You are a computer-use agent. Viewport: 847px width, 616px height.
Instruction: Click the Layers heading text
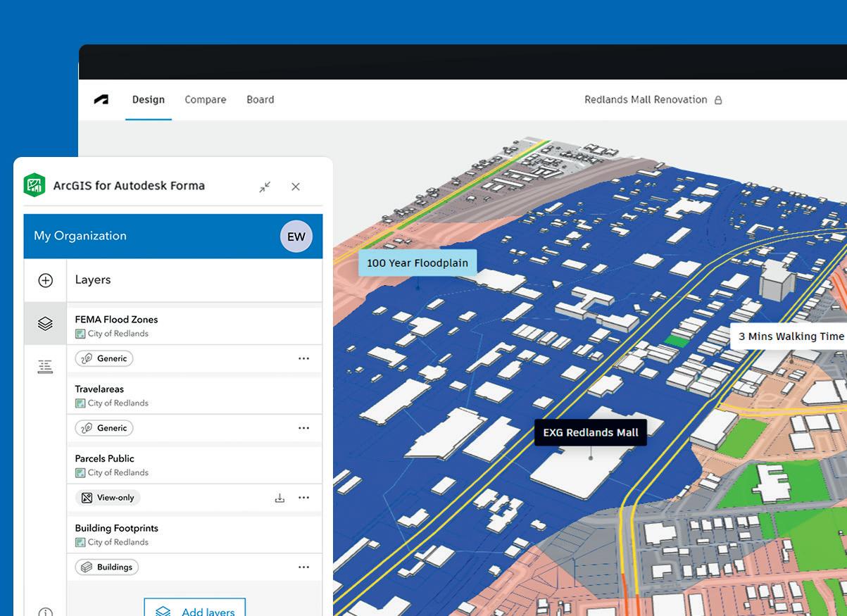click(x=93, y=279)
